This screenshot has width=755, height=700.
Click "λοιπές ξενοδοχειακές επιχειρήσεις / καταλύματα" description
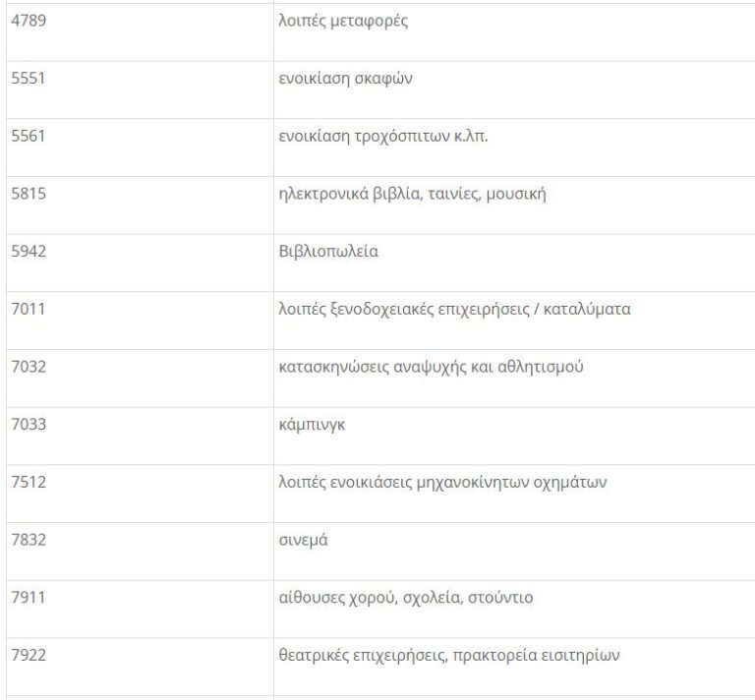click(x=454, y=310)
